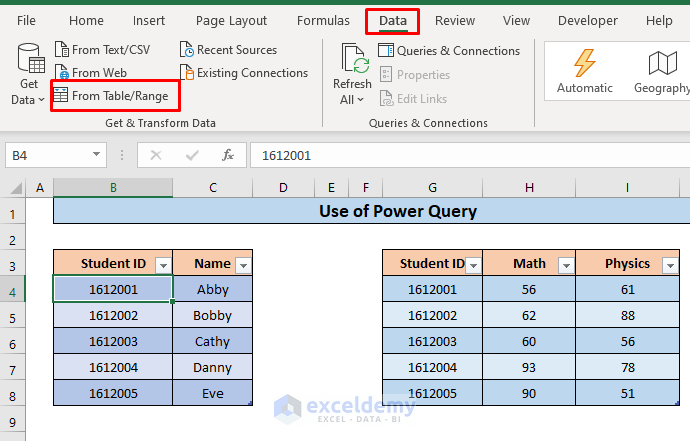Expand the Name Box dropdown

point(97,155)
